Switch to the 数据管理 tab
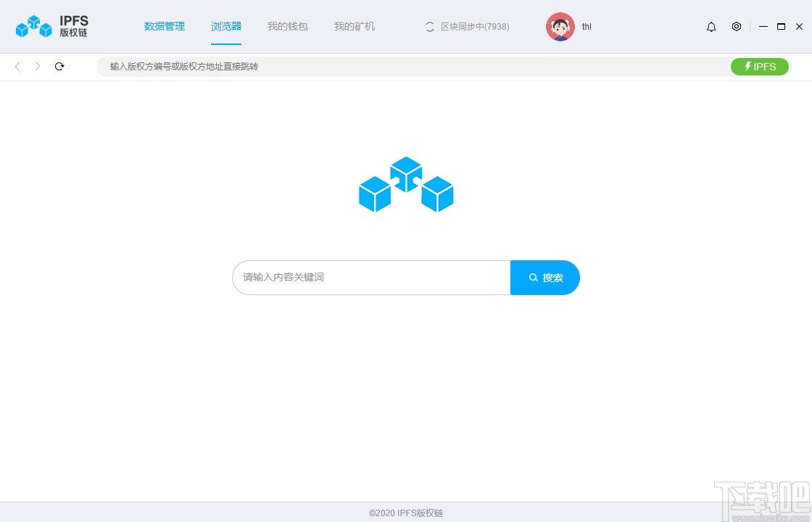 pyautogui.click(x=165, y=26)
